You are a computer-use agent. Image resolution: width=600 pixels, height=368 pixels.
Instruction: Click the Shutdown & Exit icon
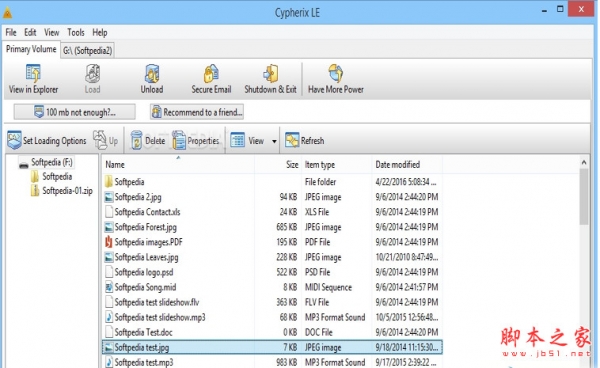point(271,73)
